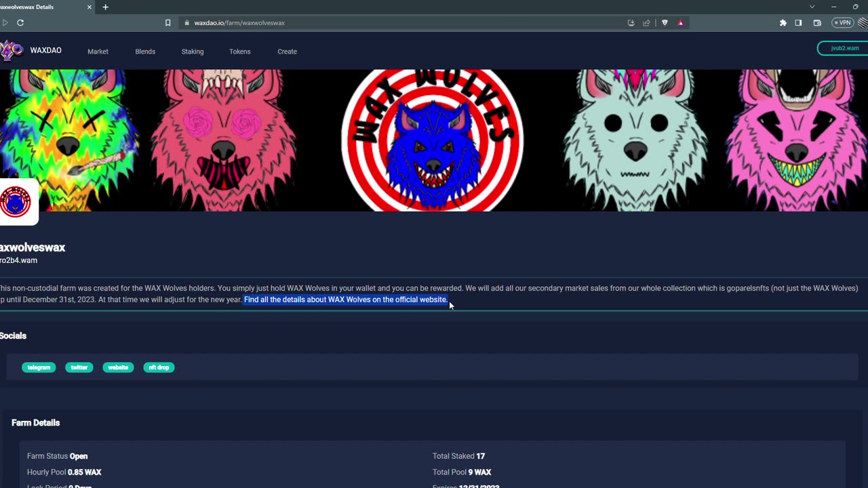868x488 pixels.
Task: Click the 'Farm Status Open' entry
Action: pos(58,456)
